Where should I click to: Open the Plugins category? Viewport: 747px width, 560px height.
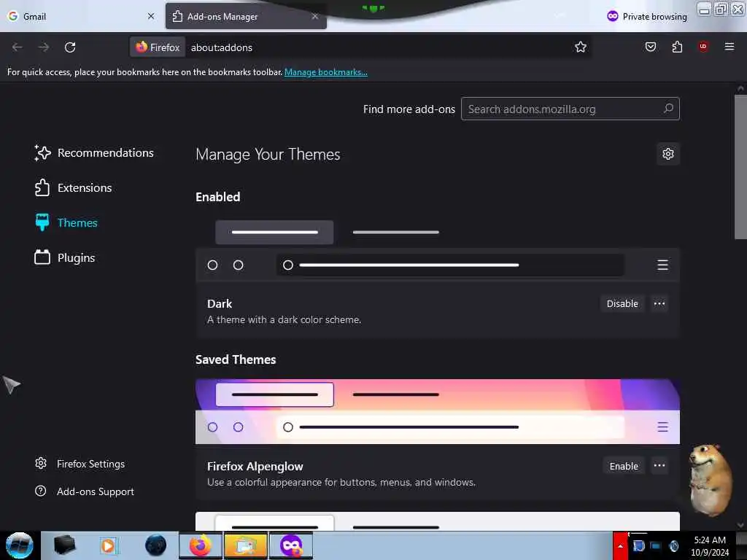(64, 257)
